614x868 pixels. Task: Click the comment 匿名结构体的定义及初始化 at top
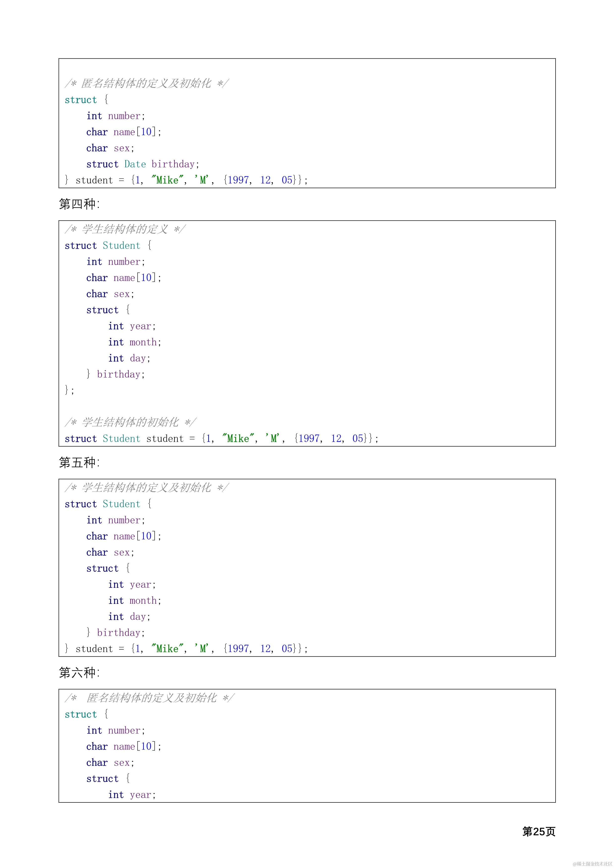[x=146, y=83]
